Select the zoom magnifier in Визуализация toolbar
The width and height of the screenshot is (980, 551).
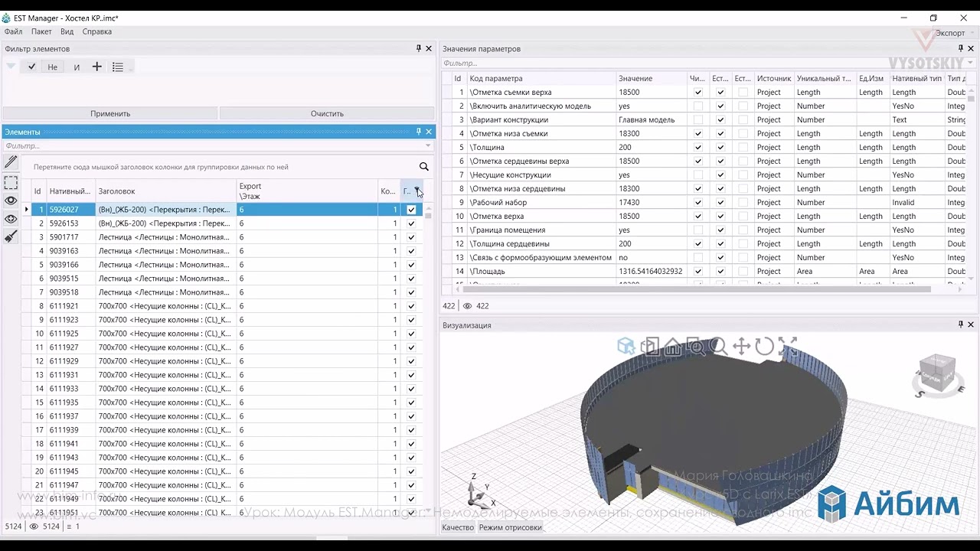coord(718,347)
